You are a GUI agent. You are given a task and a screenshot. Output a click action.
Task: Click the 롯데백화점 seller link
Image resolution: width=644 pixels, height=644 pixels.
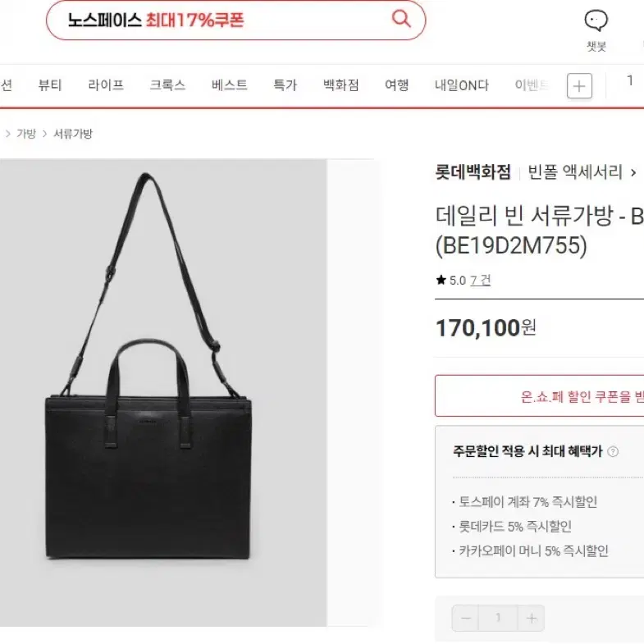coord(473,171)
